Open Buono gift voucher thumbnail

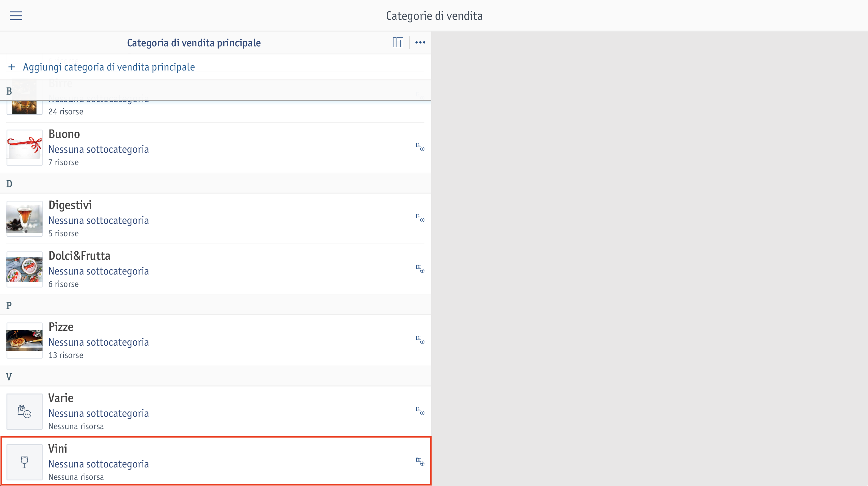tap(25, 147)
